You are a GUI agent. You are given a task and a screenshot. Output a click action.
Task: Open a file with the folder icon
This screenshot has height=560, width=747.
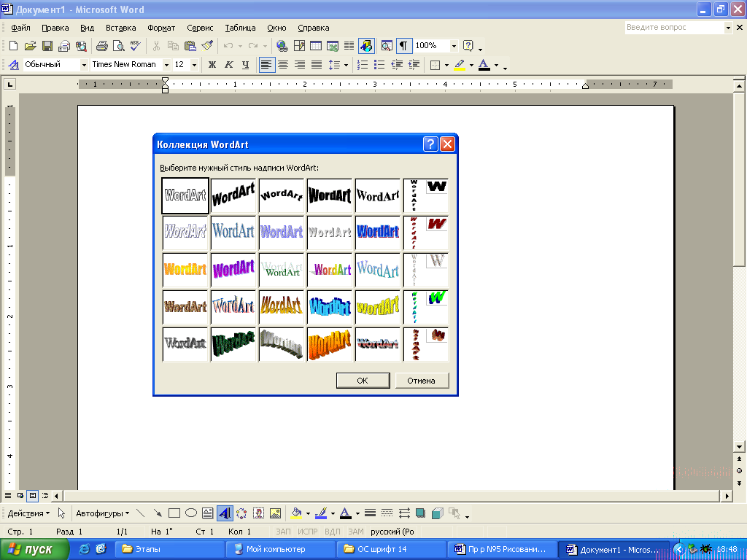tap(30, 46)
